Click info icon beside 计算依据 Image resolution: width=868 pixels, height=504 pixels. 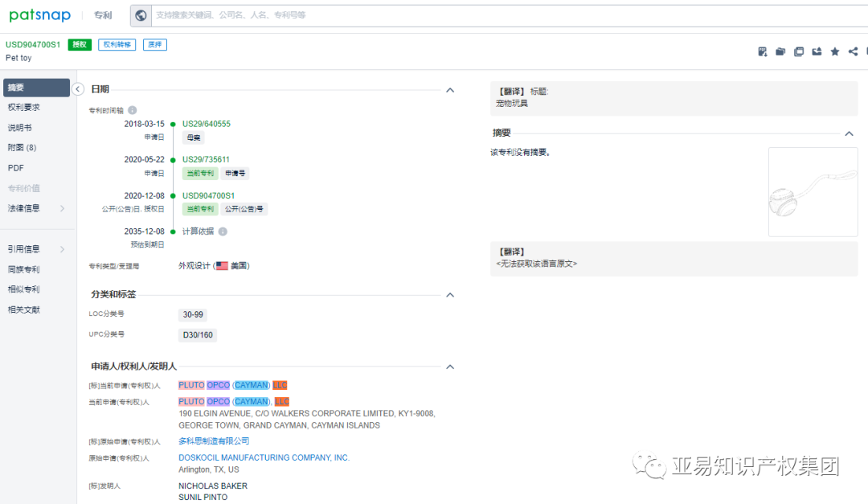[x=223, y=232]
